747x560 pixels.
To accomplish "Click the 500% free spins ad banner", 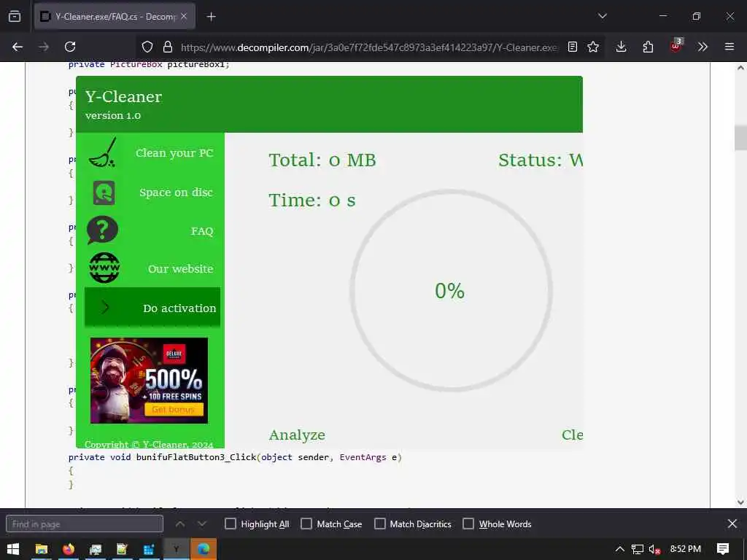I will click(x=149, y=381).
